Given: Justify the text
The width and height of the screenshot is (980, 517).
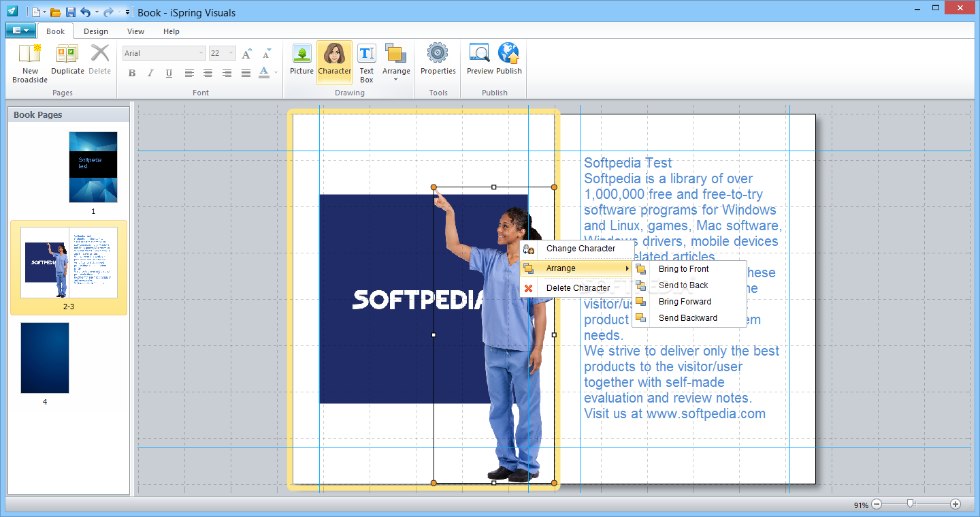Looking at the screenshot, I should coord(246,73).
